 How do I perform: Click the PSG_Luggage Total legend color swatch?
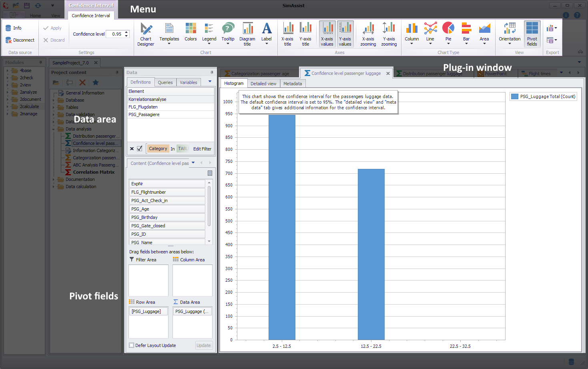click(x=515, y=96)
